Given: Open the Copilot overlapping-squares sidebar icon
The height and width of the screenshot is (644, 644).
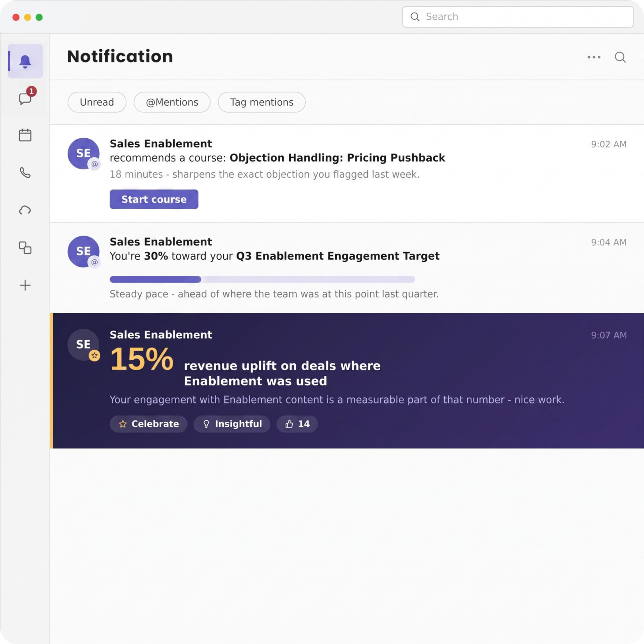Looking at the screenshot, I should (25, 248).
